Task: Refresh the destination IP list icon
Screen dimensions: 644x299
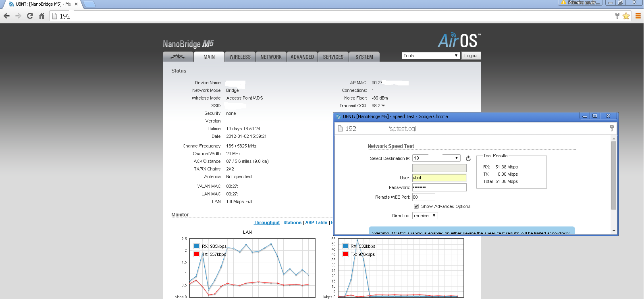Action: (x=468, y=158)
